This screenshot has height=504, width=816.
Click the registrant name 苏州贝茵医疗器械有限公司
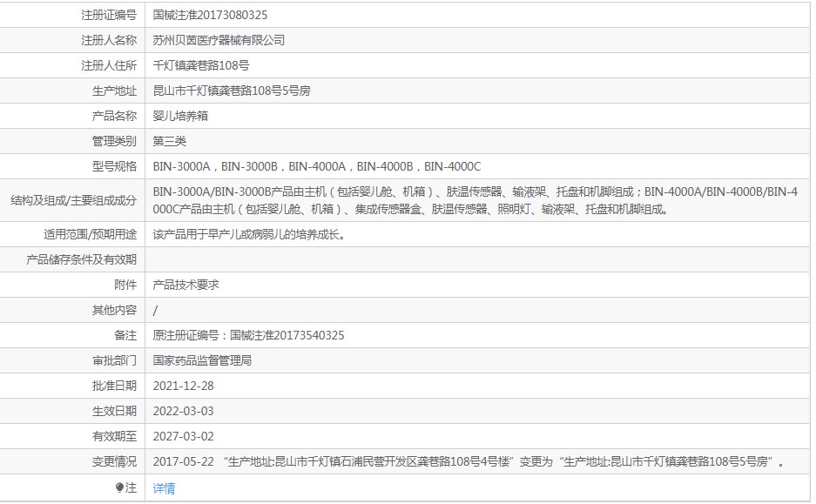219,40
